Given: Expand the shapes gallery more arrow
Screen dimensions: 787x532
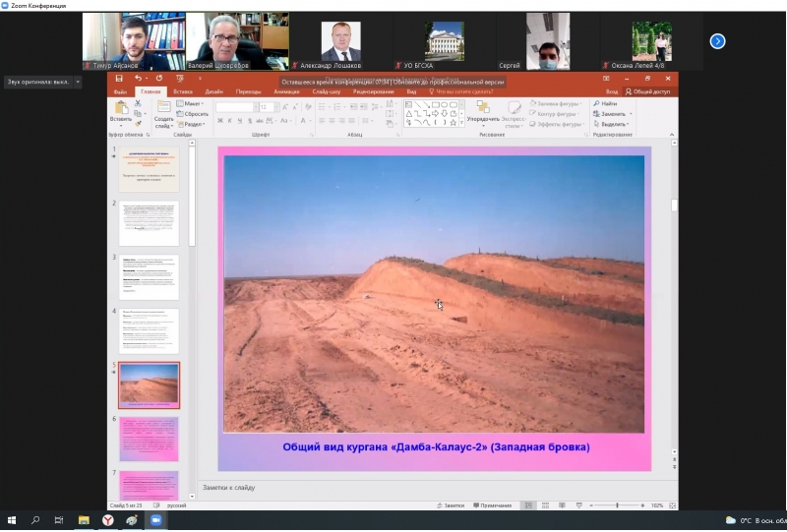Looking at the screenshot, I should click(461, 123).
